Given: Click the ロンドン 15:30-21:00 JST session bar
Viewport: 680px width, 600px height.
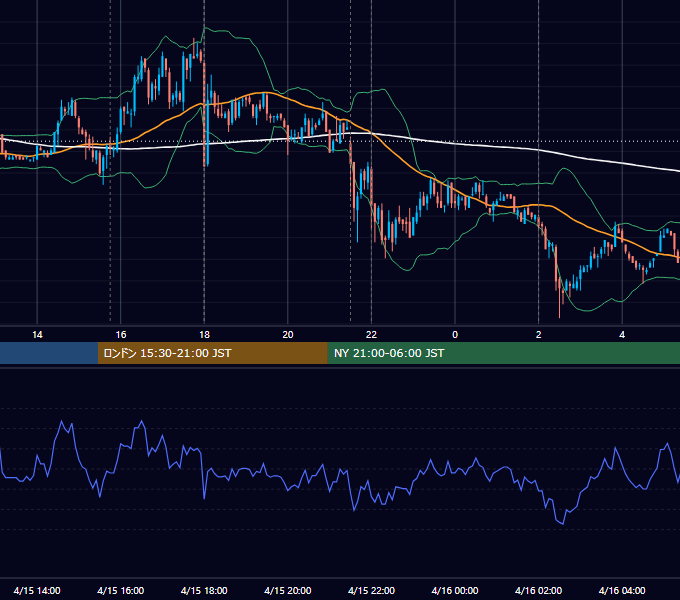Looking at the screenshot, I should click(x=212, y=353).
